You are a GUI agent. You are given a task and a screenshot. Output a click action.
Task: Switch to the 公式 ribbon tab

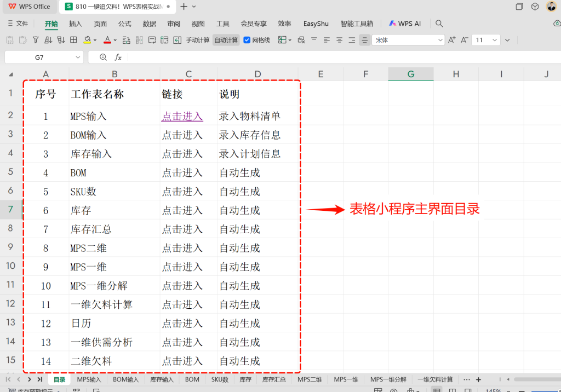coord(124,24)
